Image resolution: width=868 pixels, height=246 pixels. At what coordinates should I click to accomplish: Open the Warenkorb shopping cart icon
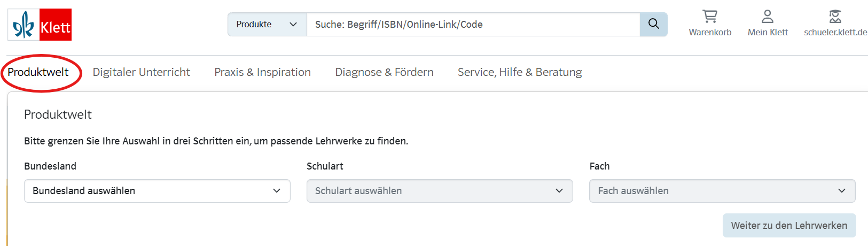(709, 17)
